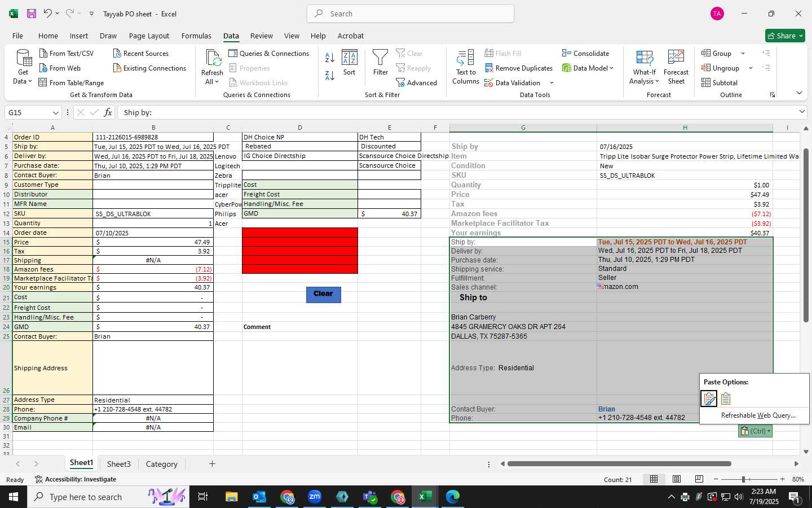
Task: Click the Share button
Action: (x=785, y=36)
